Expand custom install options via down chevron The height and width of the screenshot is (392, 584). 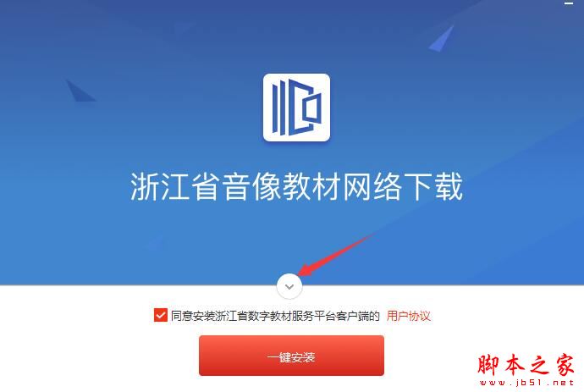289,286
